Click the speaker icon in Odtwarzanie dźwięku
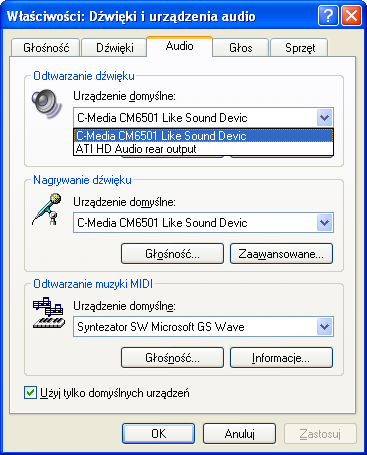 pyautogui.click(x=47, y=103)
